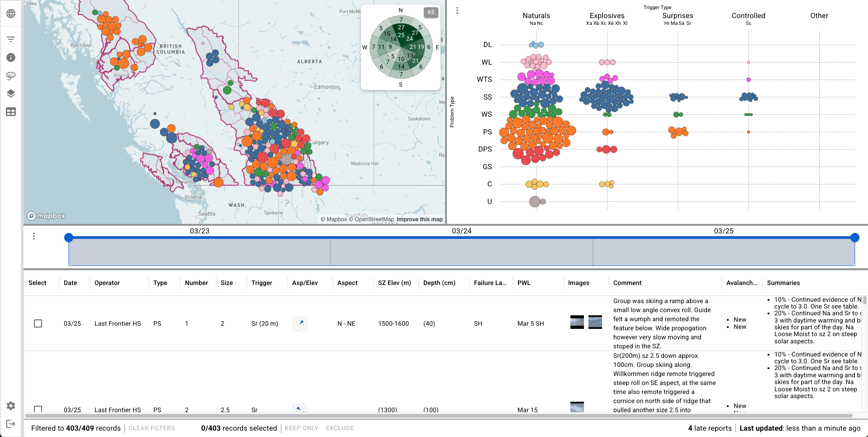
Task: Click the info icon in the sidebar
Action: pyautogui.click(x=11, y=57)
